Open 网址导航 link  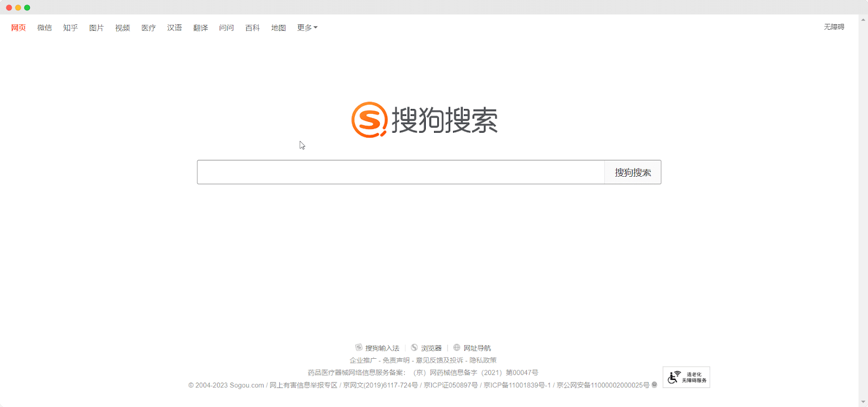(477, 348)
